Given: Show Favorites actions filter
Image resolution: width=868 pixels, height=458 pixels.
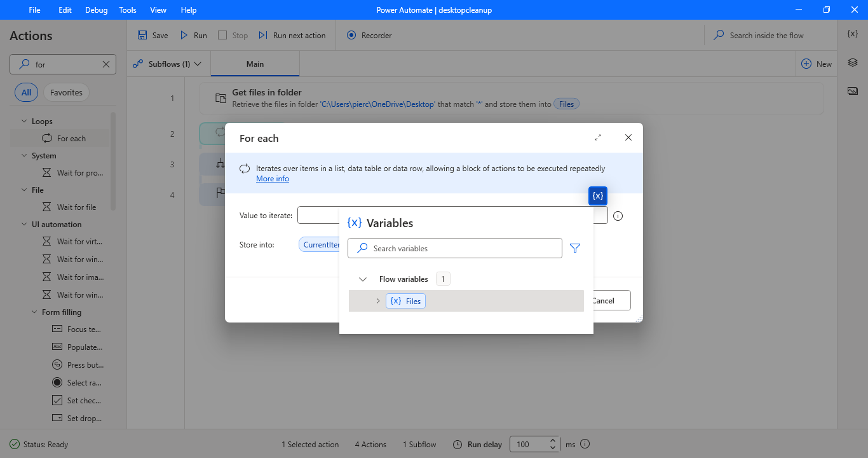Looking at the screenshot, I should click(x=66, y=92).
